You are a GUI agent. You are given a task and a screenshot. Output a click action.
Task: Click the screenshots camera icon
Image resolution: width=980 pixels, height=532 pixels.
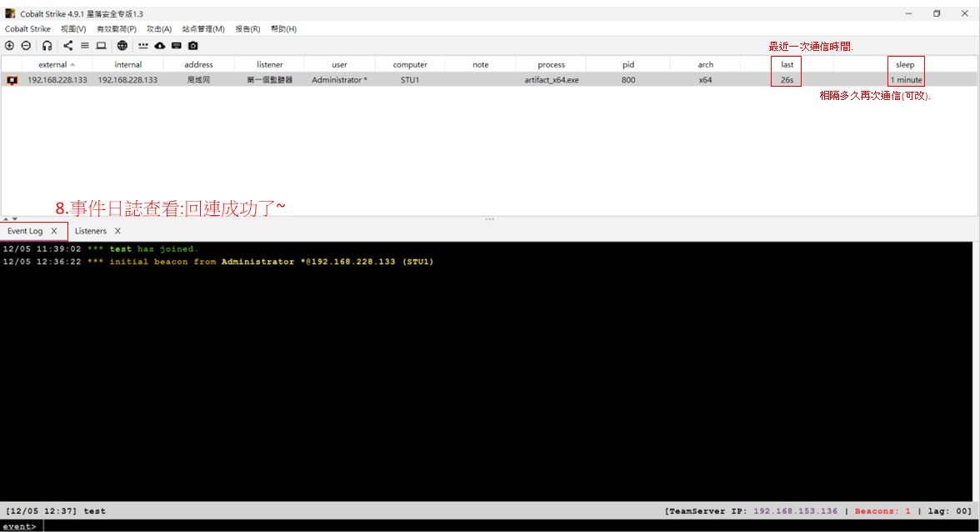[x=193, y=46]
